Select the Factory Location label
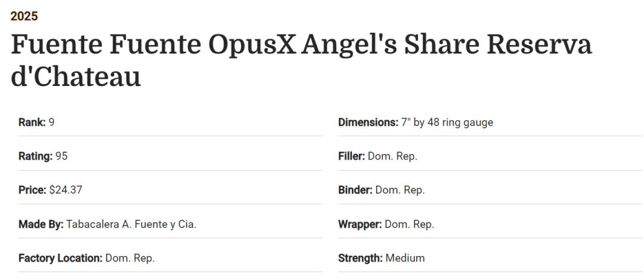Viewport: 644px width, 280px height. pyautogui.click(x=60, y=259)
